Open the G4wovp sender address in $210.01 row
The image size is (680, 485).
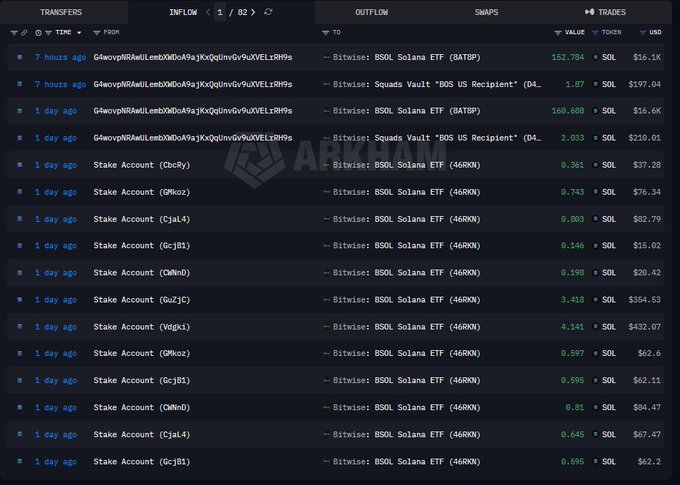coord(193,138)
